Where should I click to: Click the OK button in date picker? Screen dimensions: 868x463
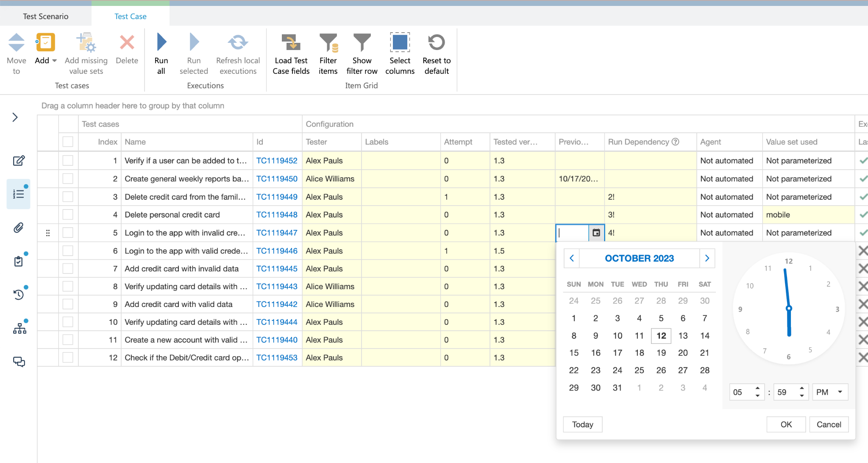786,424
